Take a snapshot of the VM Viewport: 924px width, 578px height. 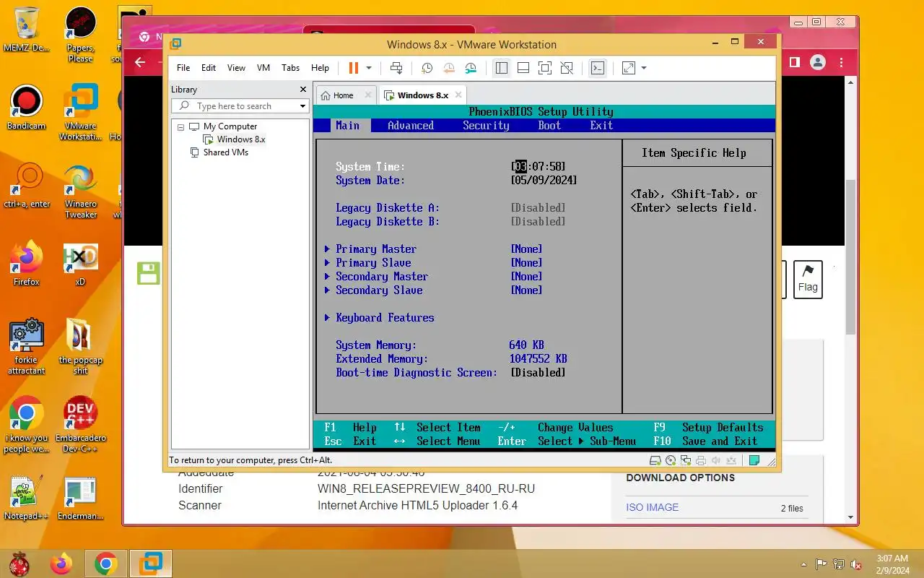click(427, 68)
